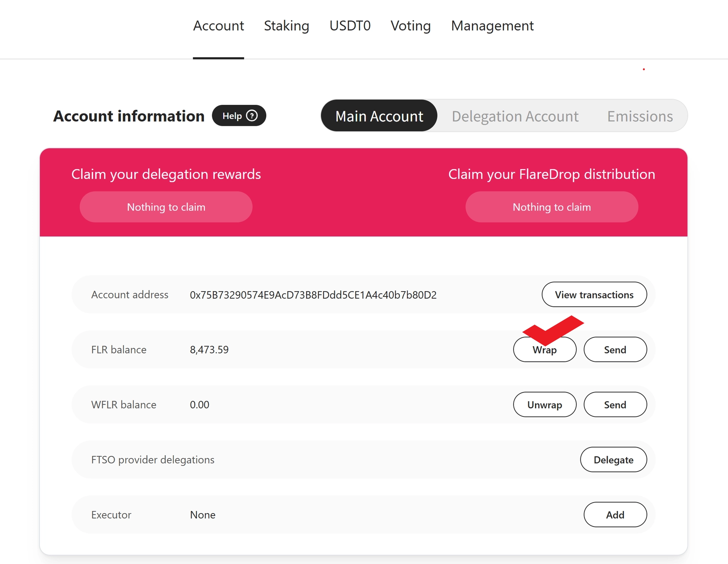Switch to Emissions view

(x=639, y=116)
